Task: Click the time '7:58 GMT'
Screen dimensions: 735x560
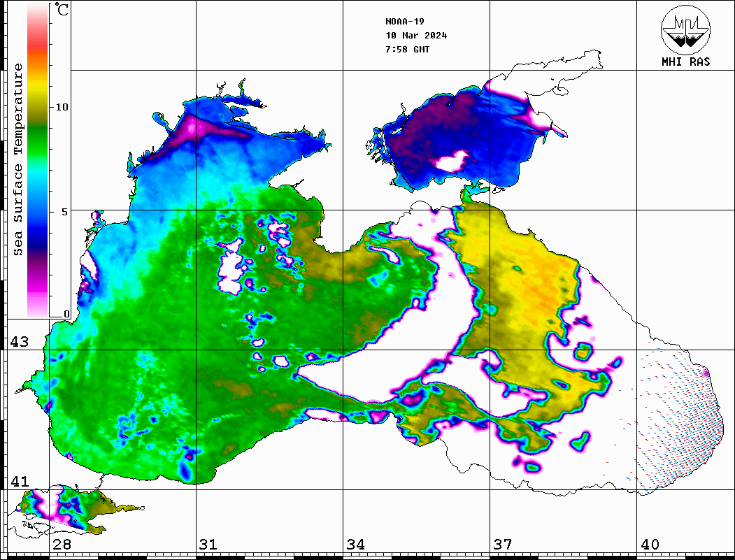Action: [408, 49]
